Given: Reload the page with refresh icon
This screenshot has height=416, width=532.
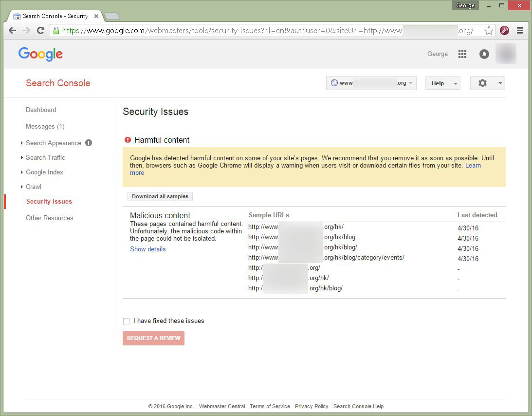Looking at the screenshot, I should (41, 31).
